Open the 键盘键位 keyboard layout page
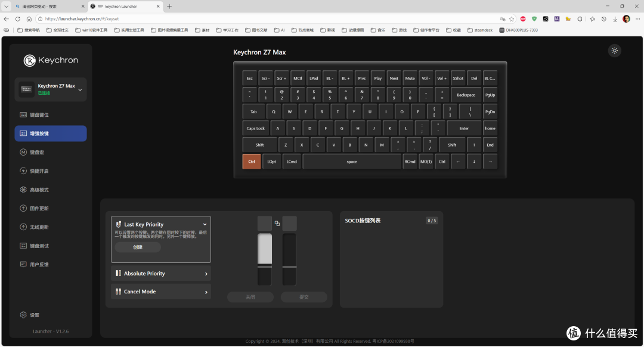The image size is (644, 347). pos(51,115)
